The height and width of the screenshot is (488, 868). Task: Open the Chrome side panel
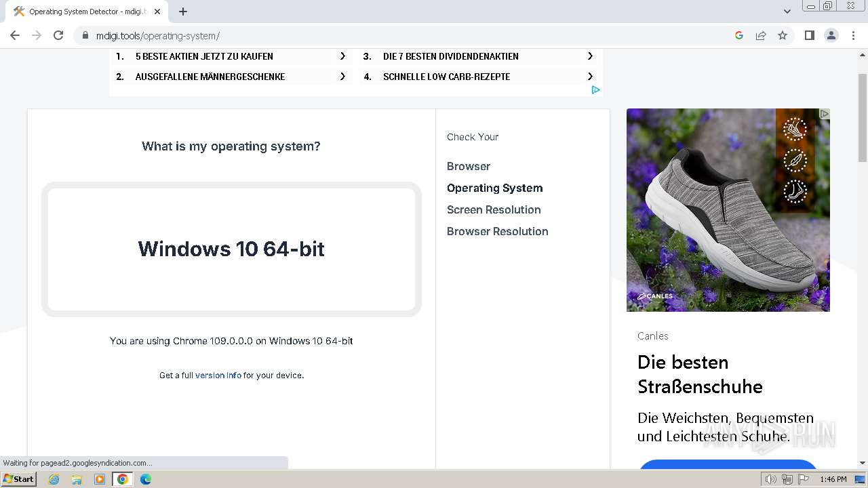[809, 35]
